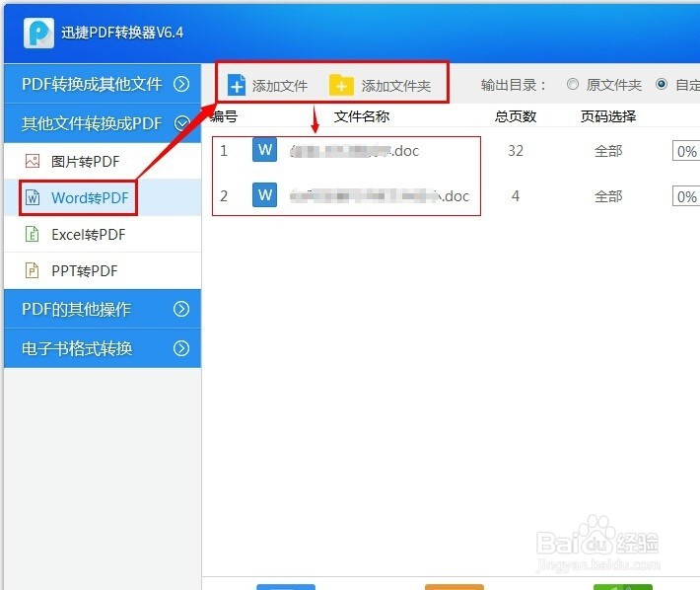Click the page count 4
Image resolution: width=700 pixels, height=590 pixels.
pos(516,196)
